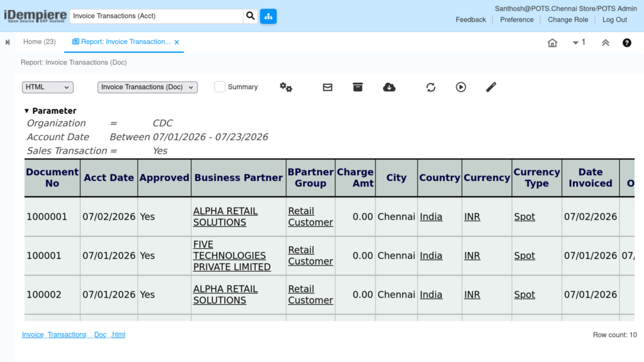Collapse the Parameter section triangle

[26, 111]
